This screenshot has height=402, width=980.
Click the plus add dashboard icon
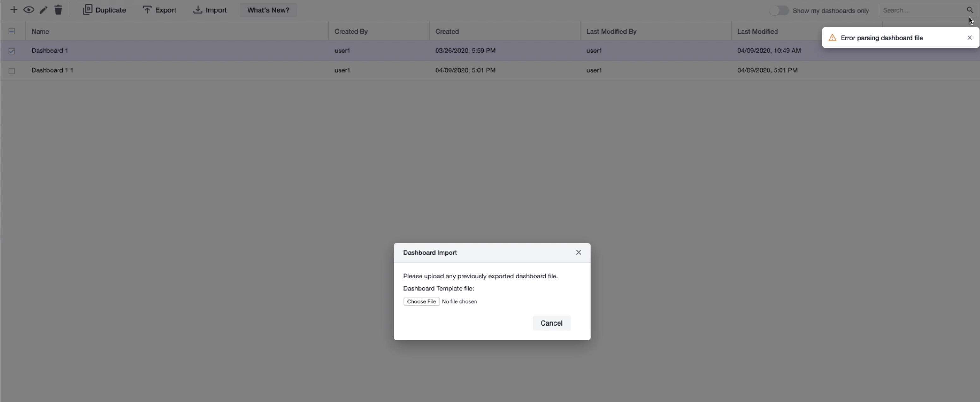(14, 10)
